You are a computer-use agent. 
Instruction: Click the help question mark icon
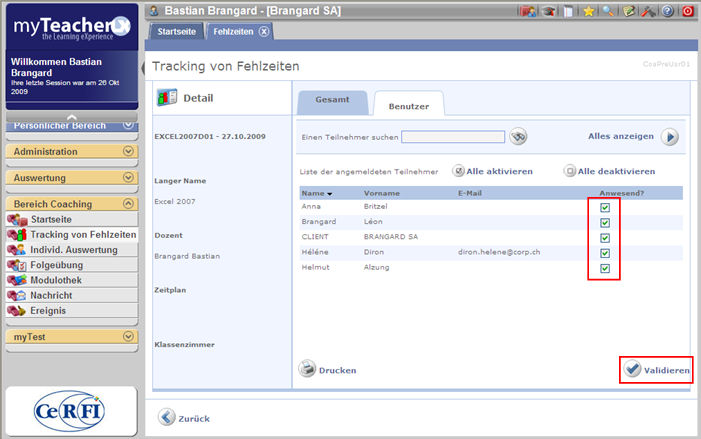click(667, 11)
